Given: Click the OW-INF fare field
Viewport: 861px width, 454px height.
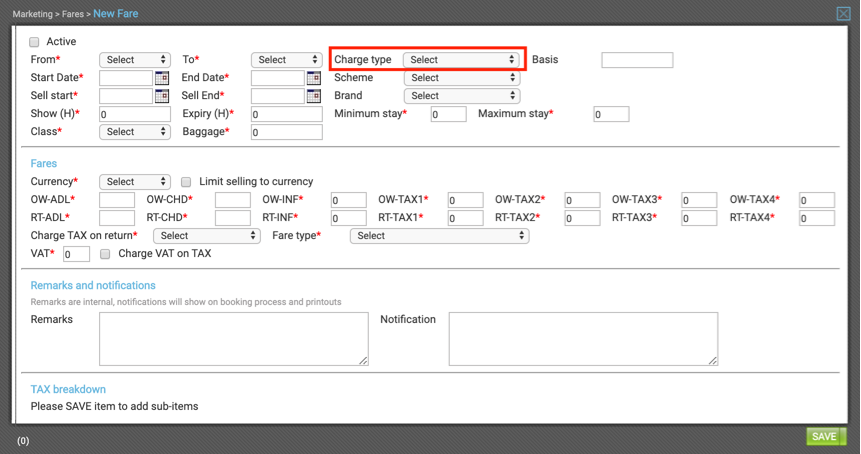Looking at the screenshot, I should [x=349, y=200].
